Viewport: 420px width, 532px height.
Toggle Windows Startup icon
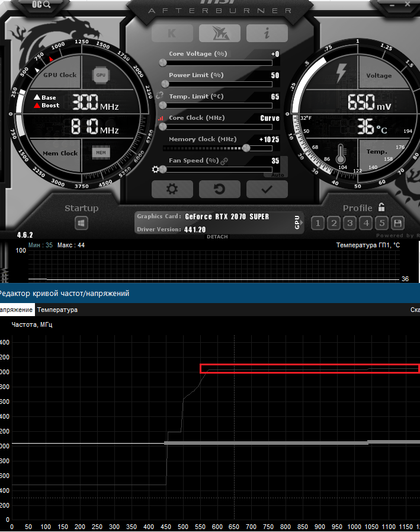[x=81, y=223]
